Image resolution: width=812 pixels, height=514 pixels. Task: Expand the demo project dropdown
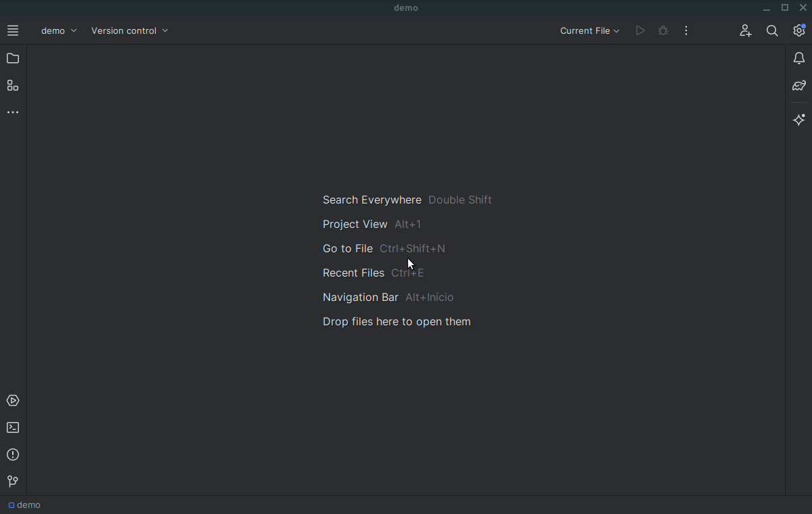(x=59, y=30)
